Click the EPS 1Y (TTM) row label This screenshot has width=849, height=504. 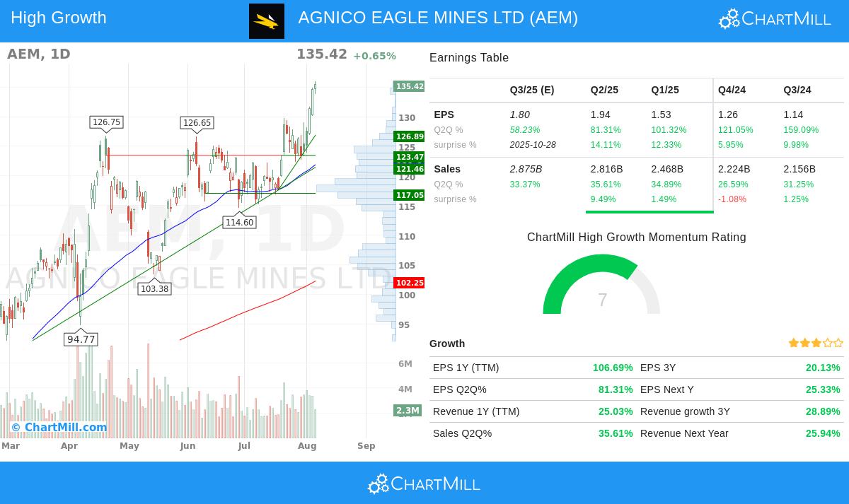tap(466, 368)
